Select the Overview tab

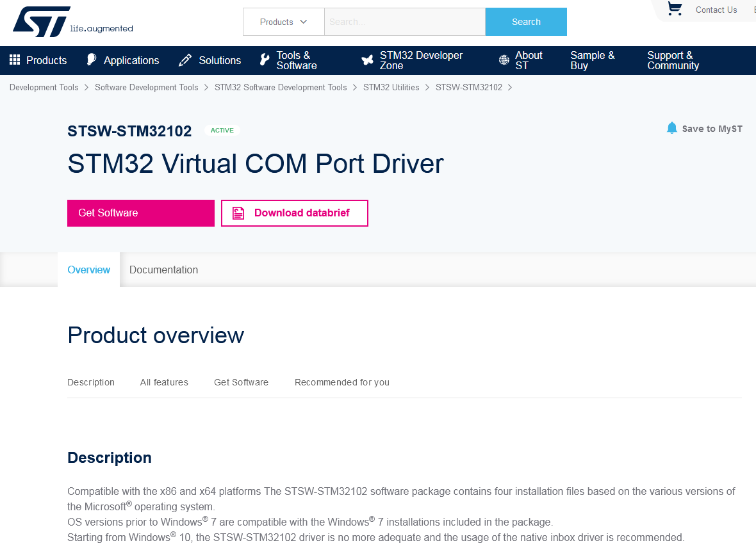pos(88,270)
